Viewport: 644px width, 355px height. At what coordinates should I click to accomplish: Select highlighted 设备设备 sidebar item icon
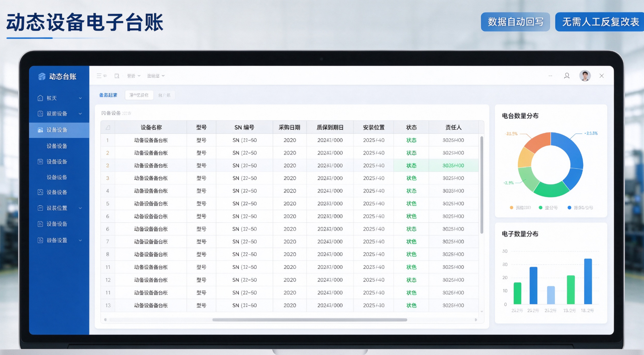(40, 130)
